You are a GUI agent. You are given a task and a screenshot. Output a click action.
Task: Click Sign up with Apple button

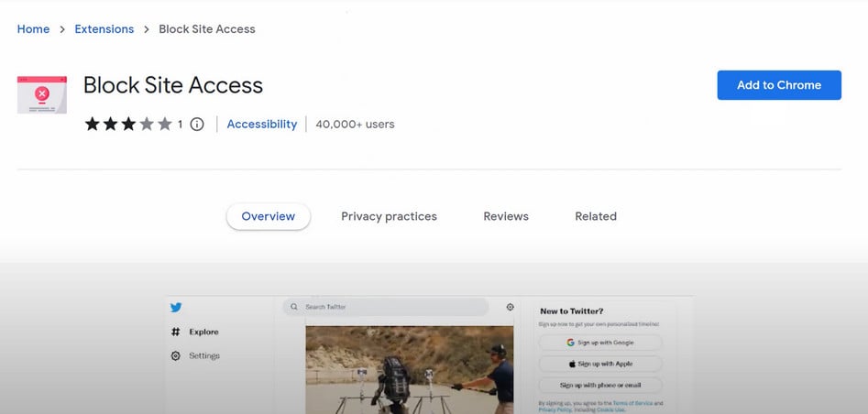(600, 364)
